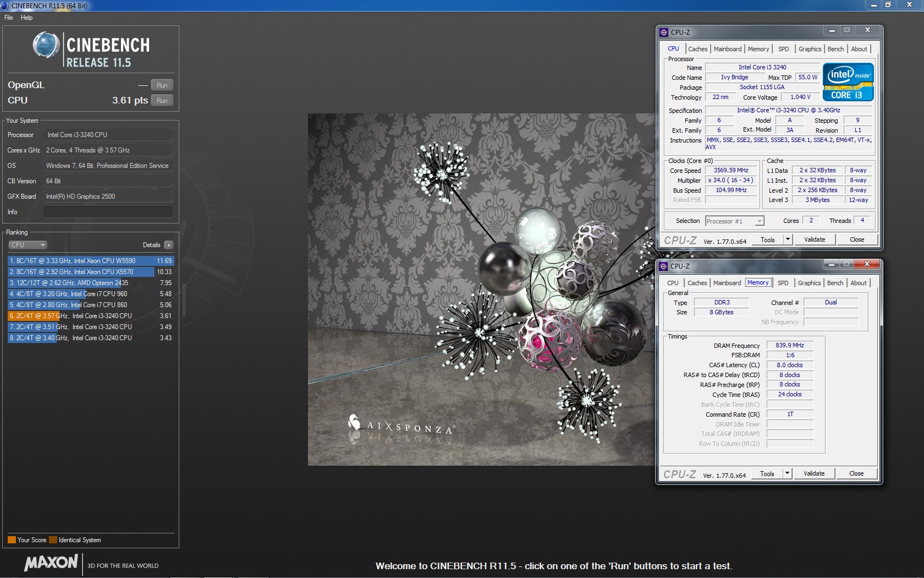Click Validate in top CPU-Z window
The height and width of the screenshot is (578, 924).
[815, 240]
